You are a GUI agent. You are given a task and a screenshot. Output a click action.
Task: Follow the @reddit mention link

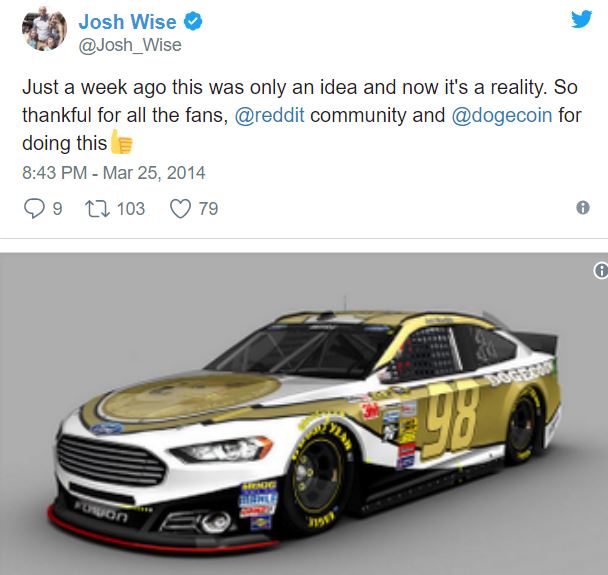click(x=269, y=116)
